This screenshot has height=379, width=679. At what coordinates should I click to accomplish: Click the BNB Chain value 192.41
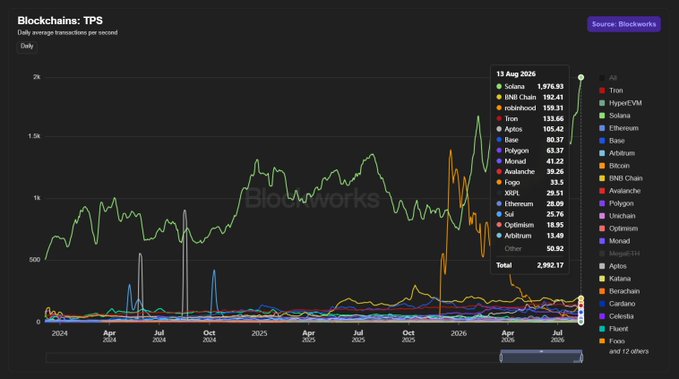[x=553, y=97]
